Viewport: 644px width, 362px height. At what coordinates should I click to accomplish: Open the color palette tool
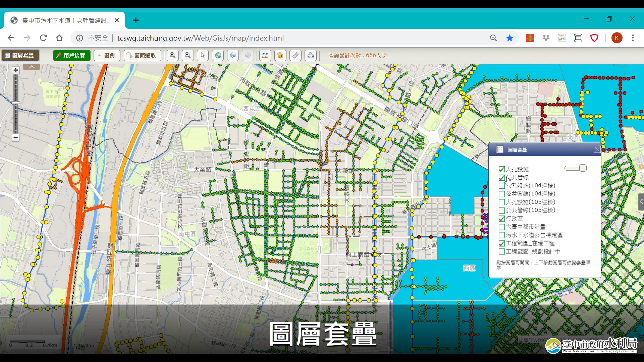coord(280,55)
